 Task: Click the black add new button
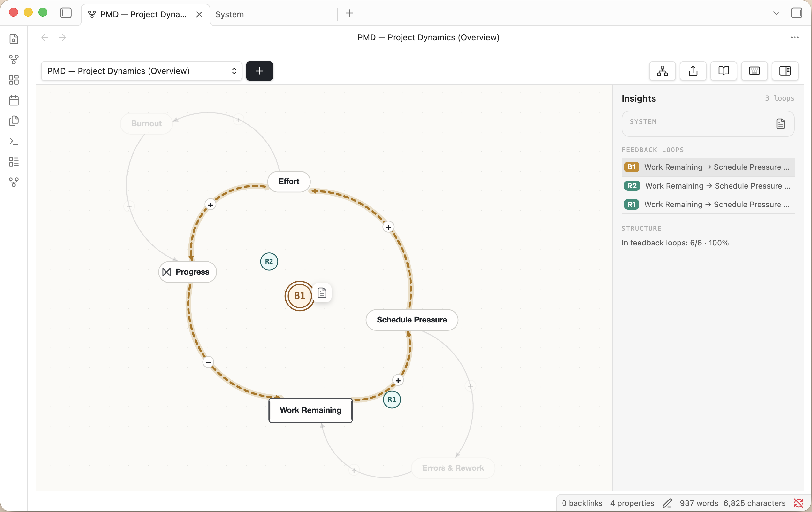pyautogui.click(x=259, y=71)
